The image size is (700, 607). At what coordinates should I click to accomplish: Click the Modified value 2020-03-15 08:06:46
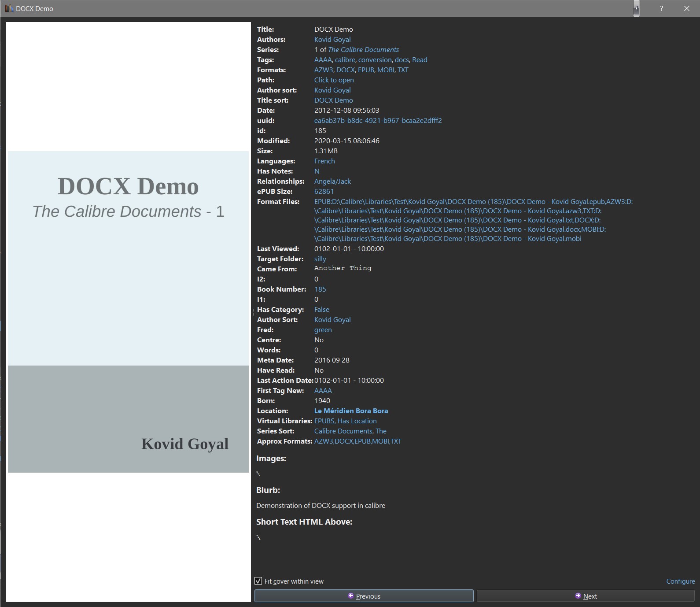[347, 141]
